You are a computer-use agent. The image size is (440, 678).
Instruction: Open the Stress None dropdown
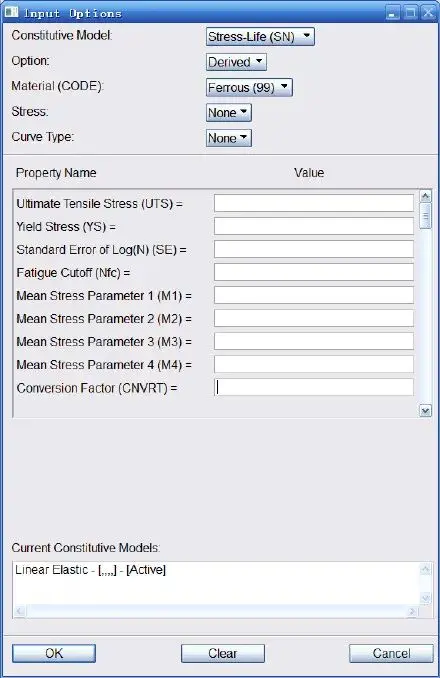point(229,113)
